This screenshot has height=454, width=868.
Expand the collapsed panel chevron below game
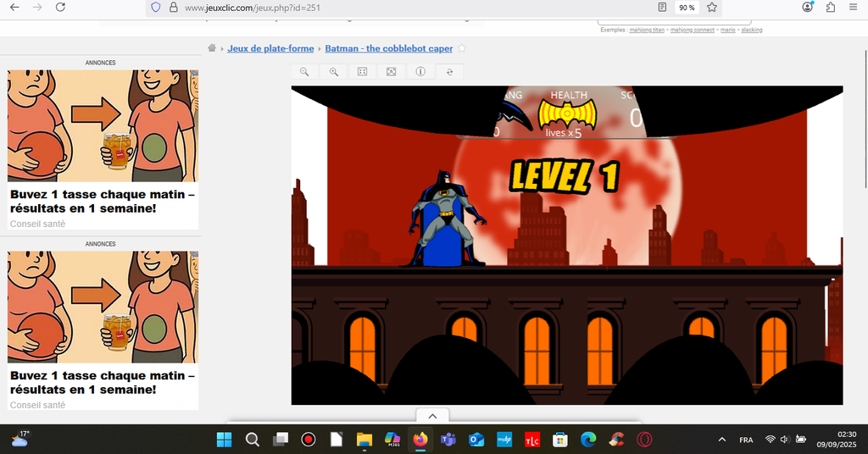(x=432, y=416)
